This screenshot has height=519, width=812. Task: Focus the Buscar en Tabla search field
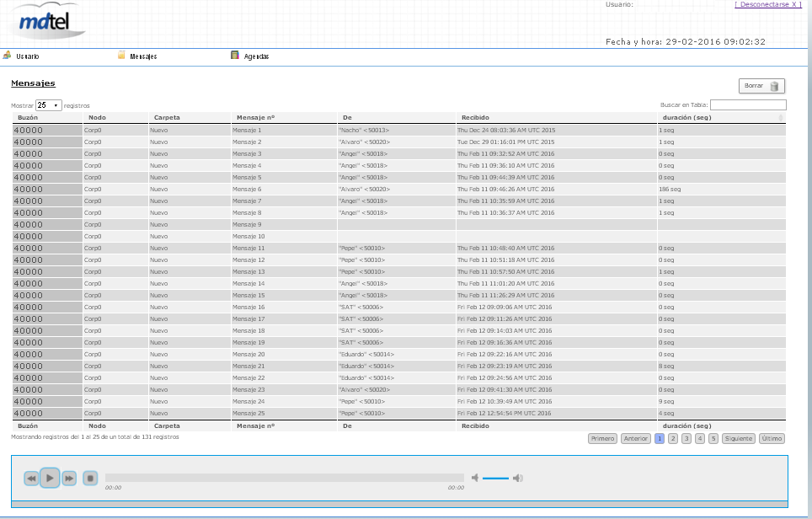point(748,104)
